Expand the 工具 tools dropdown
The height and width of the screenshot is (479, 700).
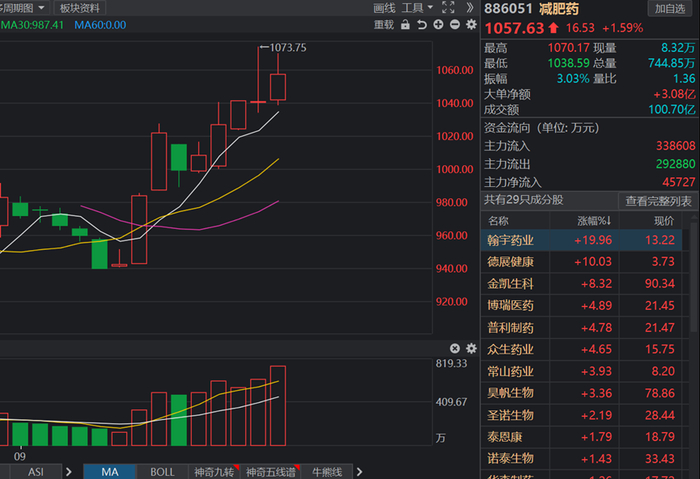tap(417, 8)
